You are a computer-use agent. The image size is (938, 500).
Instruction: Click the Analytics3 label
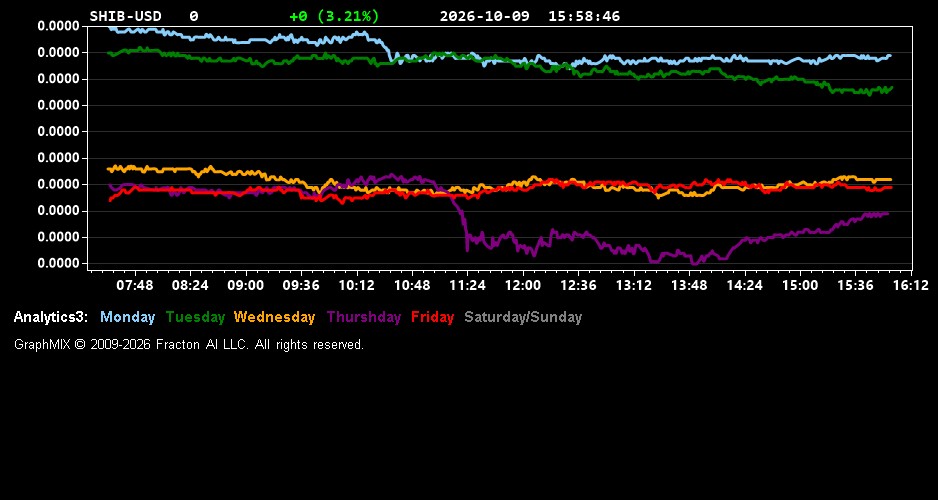pos(51,317)
